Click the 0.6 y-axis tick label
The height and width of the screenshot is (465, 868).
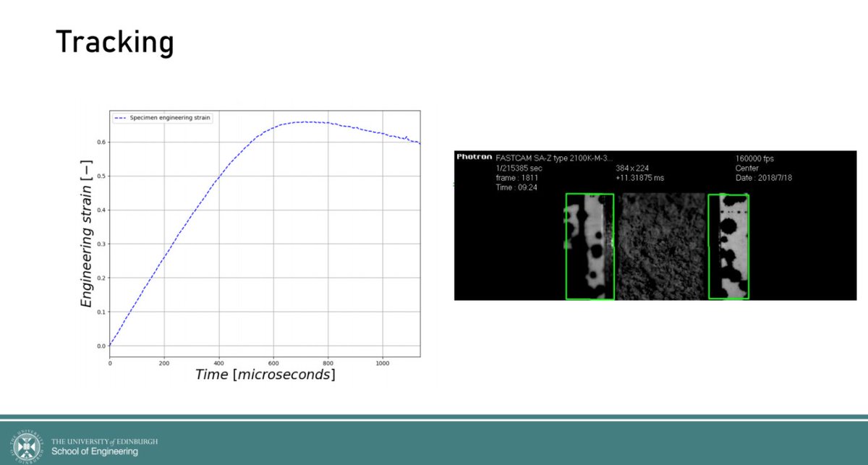pyautogui.click(x=101, y=142)
